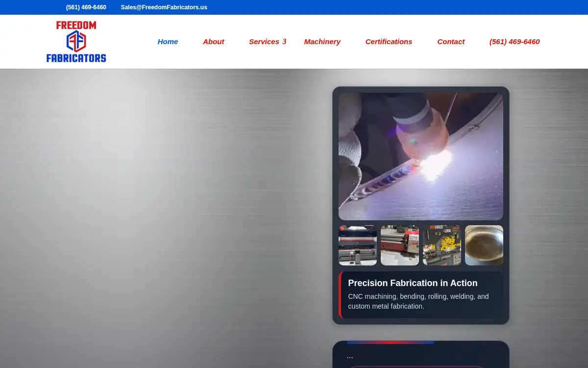
Task: Click the Precision Fabrication in Action heading
Action: pyautogui.click(x=413, y=283)
